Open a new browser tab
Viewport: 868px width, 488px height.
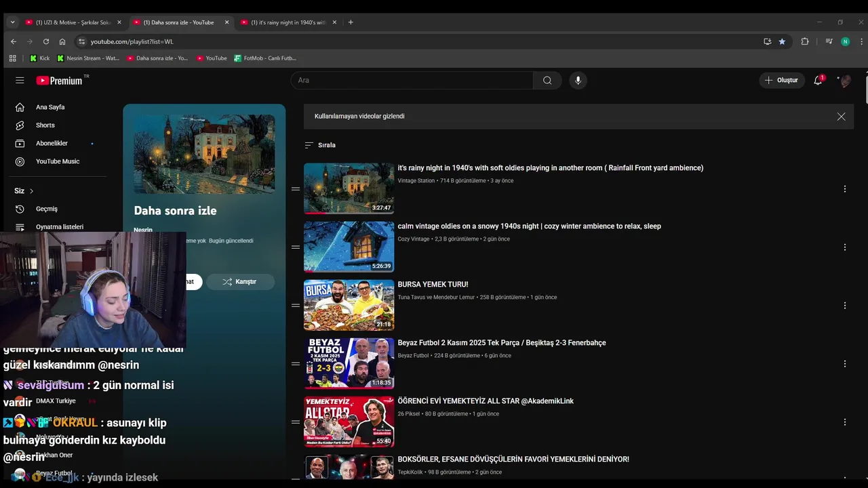tap(351, 22)
